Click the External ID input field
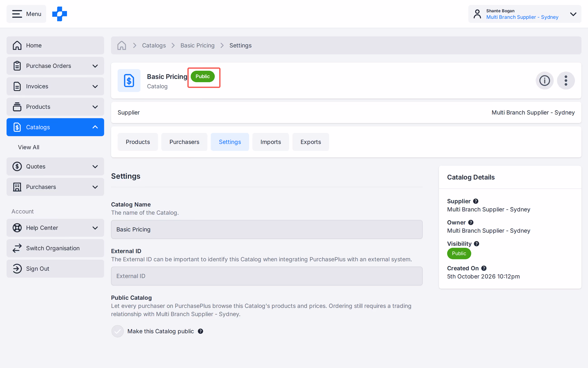 tap(267, 276)
